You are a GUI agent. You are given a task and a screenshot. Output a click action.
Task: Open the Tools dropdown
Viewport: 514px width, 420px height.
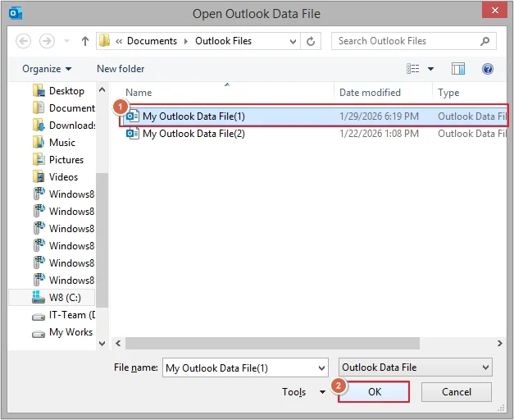tap(303, 392)
